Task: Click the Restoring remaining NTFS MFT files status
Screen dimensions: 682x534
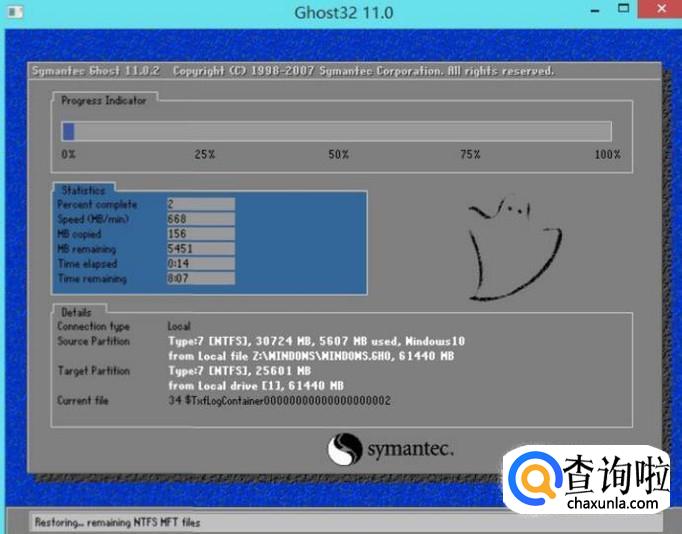Action: (117, 522)
